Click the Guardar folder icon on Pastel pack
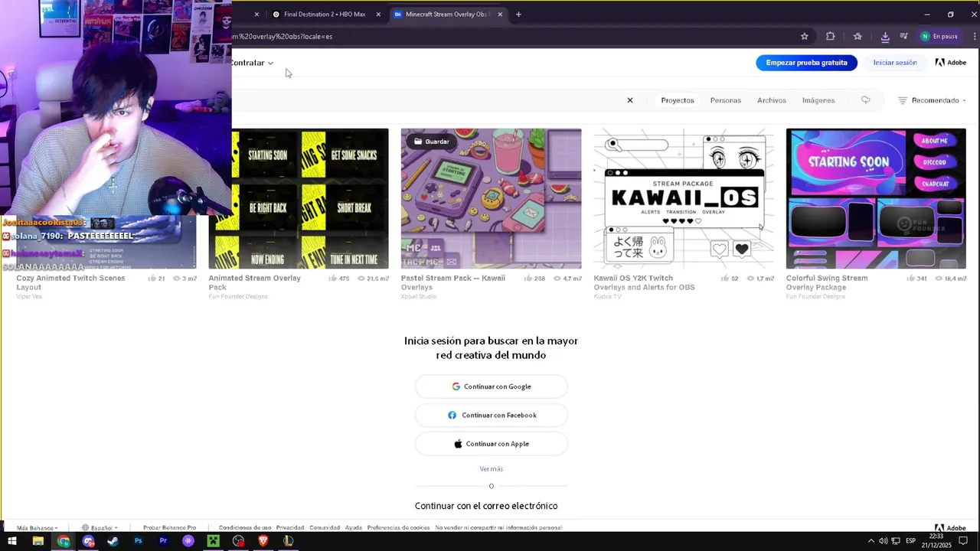This screenshot has height=551, width=980. coord(418,142)
